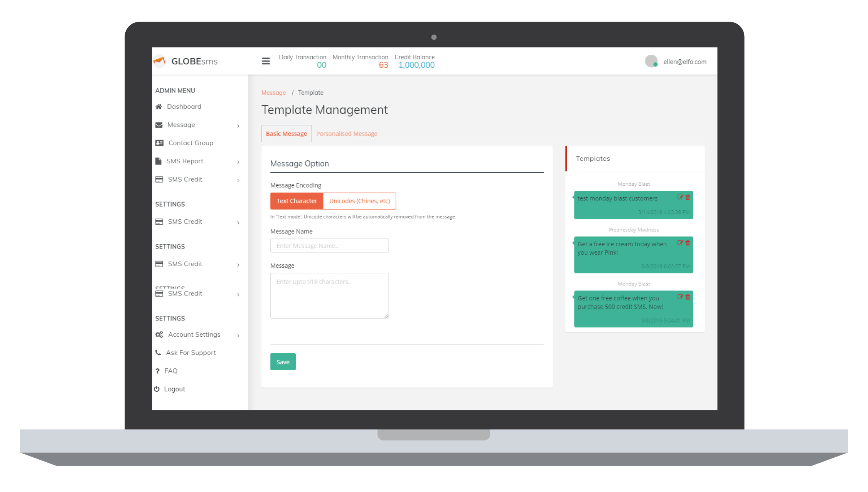
Task: Click the Message Name input field
Action: point(329,246)
